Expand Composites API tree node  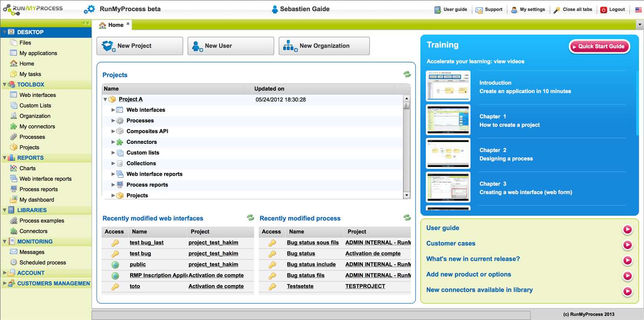click(113, 131)
